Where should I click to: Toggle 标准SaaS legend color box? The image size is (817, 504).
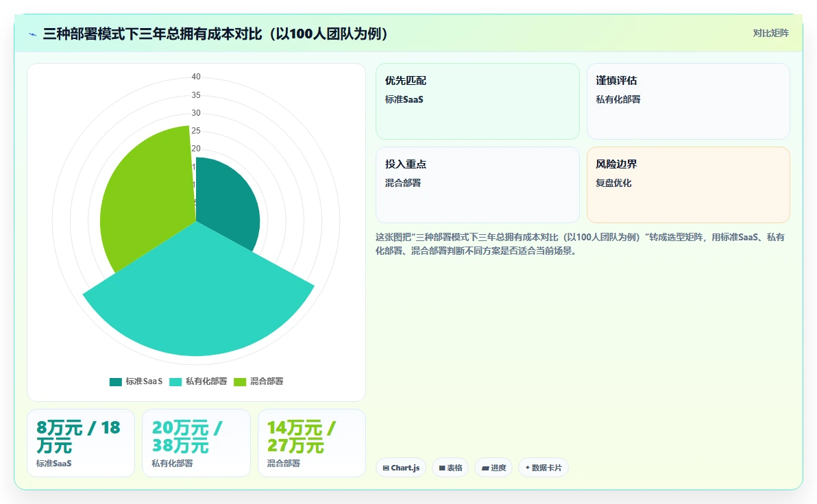(115, 381)
